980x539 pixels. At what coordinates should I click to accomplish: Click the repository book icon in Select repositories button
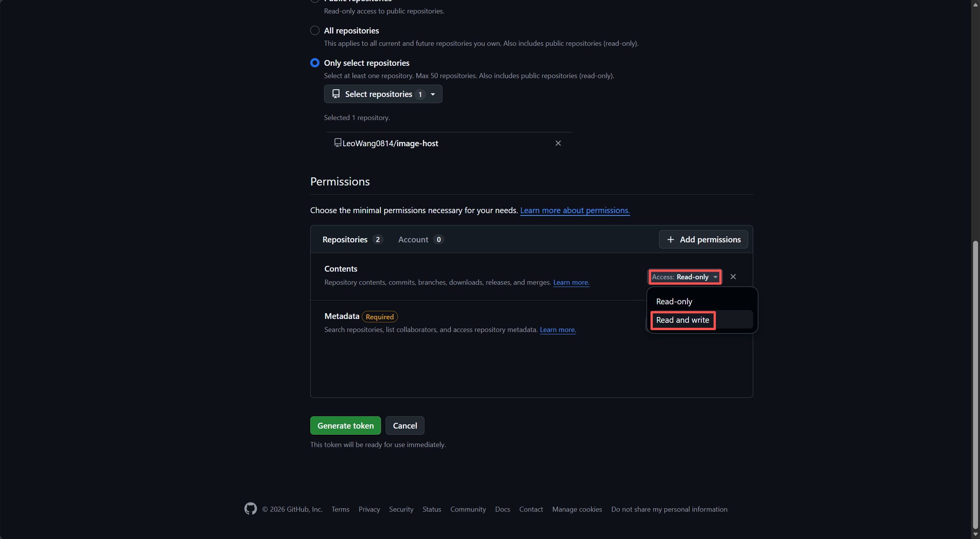pos(335,94)
